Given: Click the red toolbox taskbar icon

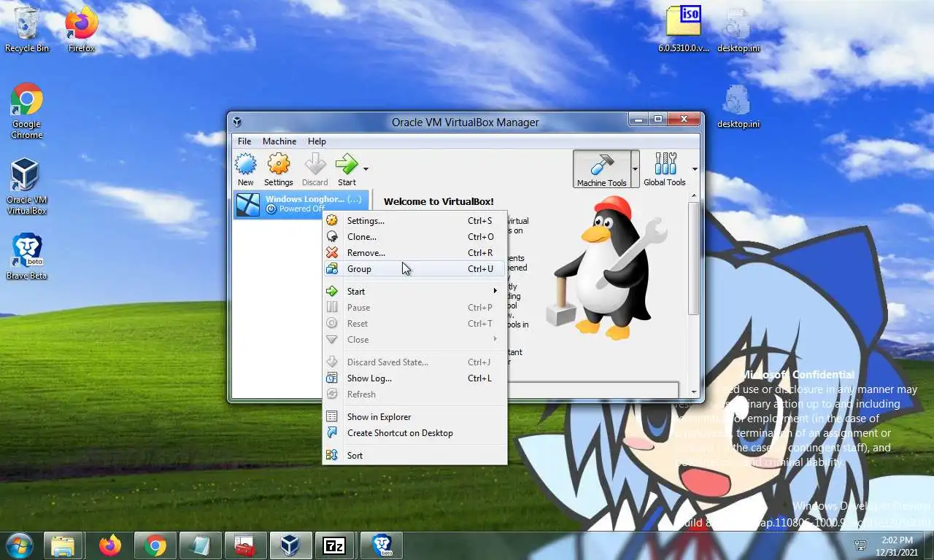Looking at the screenshot, I should point(244,545).
